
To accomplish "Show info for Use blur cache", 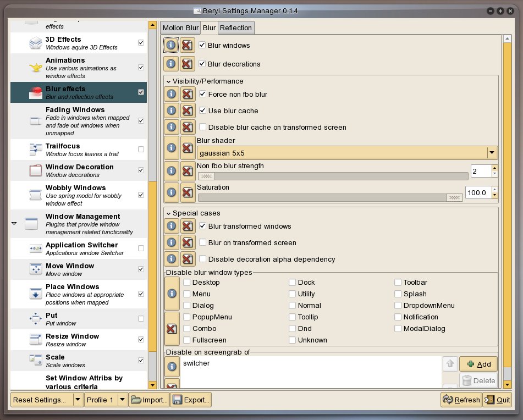I will pos(172,110).
